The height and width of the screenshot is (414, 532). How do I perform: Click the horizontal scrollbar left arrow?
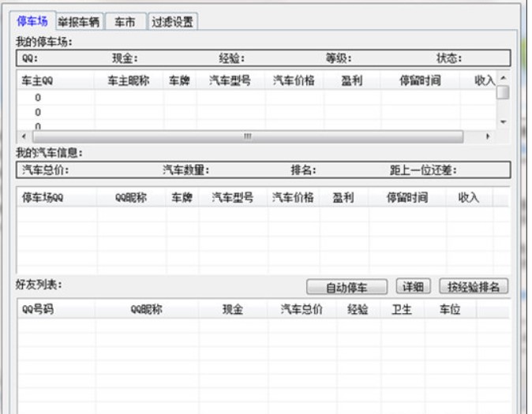pos(24,136)
